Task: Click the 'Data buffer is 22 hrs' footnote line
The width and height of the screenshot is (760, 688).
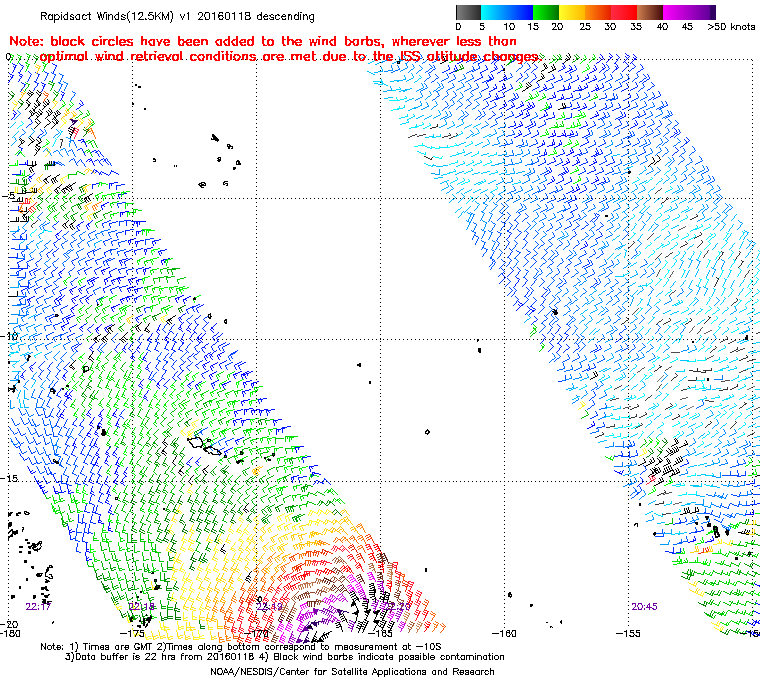Action: click(x=285, y=657)
